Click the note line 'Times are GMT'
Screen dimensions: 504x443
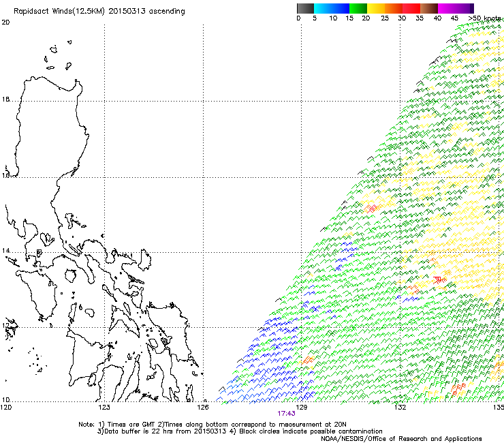[131, 425]
